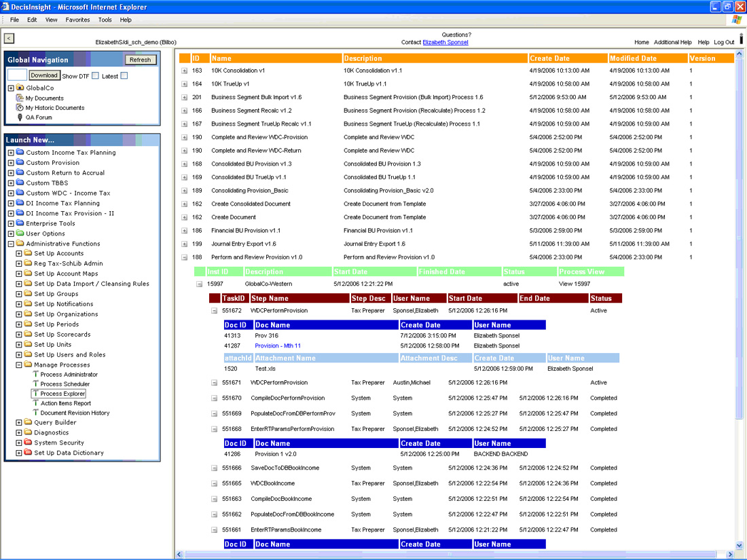Open the Help menu in the menu bar
This screenshot has height=560, width=747.
pyautogui.click(x=126, y=20)
